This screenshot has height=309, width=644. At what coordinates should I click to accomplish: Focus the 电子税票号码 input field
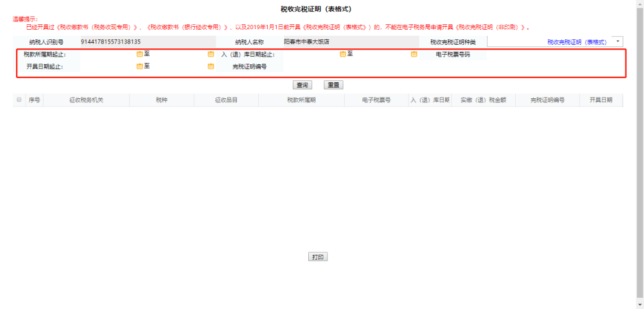[555, 54]
